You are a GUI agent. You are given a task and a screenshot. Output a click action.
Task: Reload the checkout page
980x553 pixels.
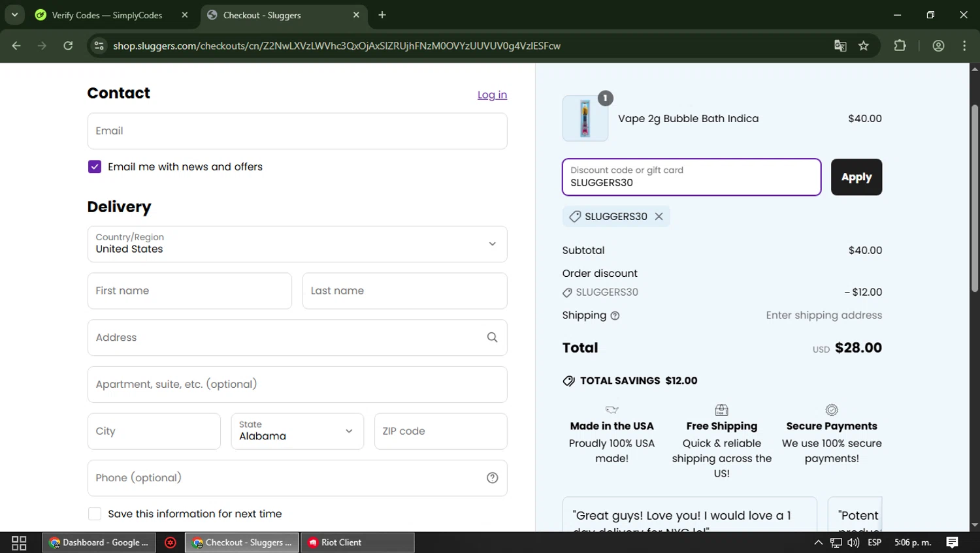click(x=68, y=46)
